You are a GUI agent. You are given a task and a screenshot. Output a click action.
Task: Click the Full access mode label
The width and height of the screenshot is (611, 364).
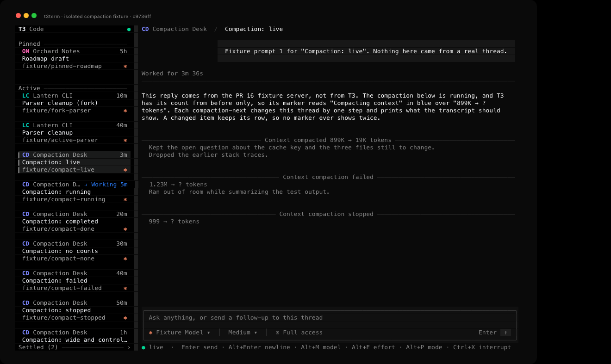pos(303,333)
